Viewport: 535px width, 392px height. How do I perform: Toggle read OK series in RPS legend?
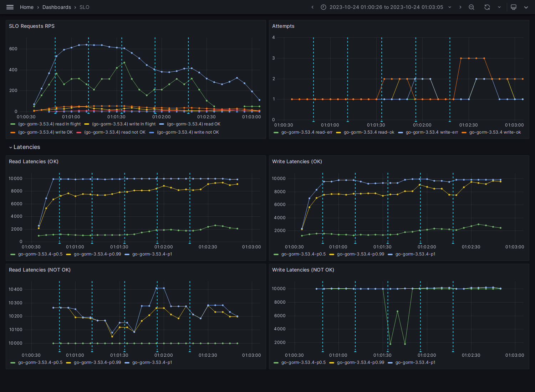click(x=194, y=124)
